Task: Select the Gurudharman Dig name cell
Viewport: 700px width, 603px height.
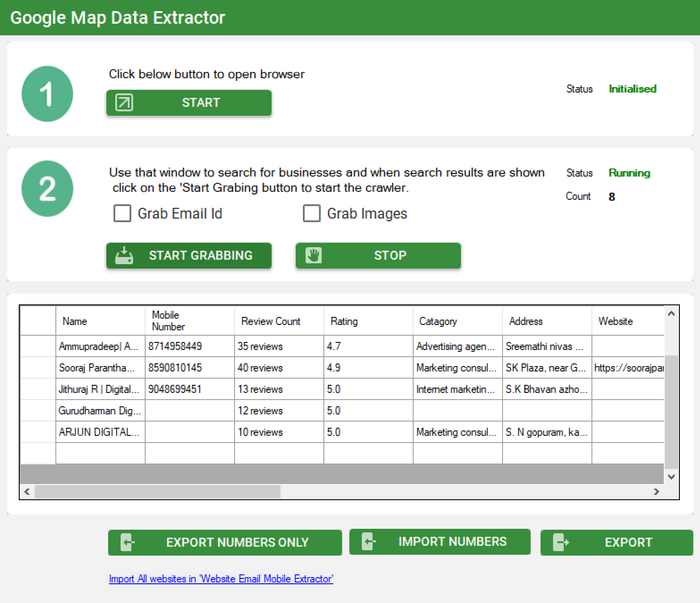Action: 101,410
